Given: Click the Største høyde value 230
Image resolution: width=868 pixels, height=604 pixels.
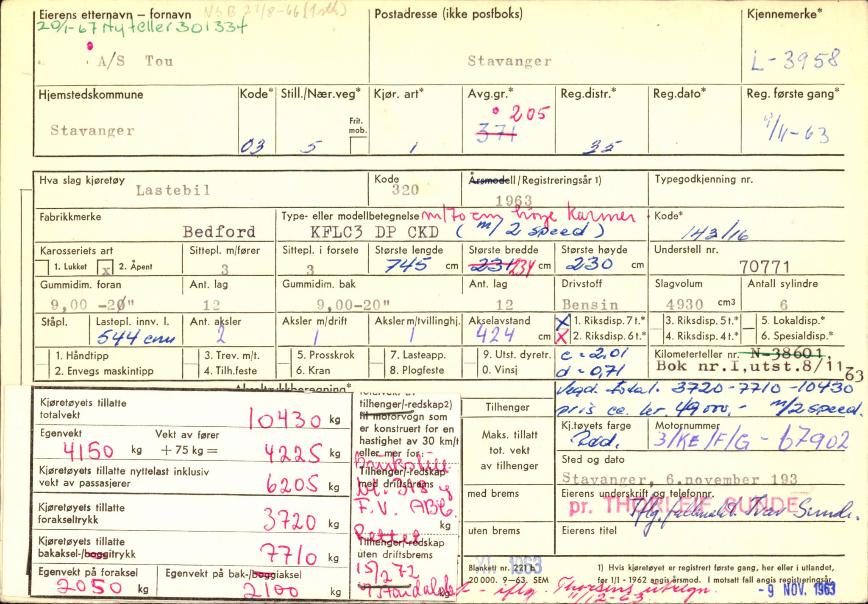Looking at the screenshot, I should point(590,264).
